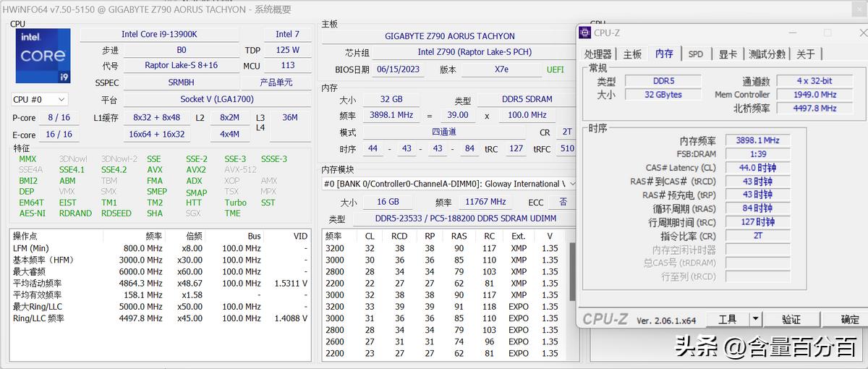Open the memory module BANK 0 dropdown
The height and width of the screenshot is (369, 868).
449,184
